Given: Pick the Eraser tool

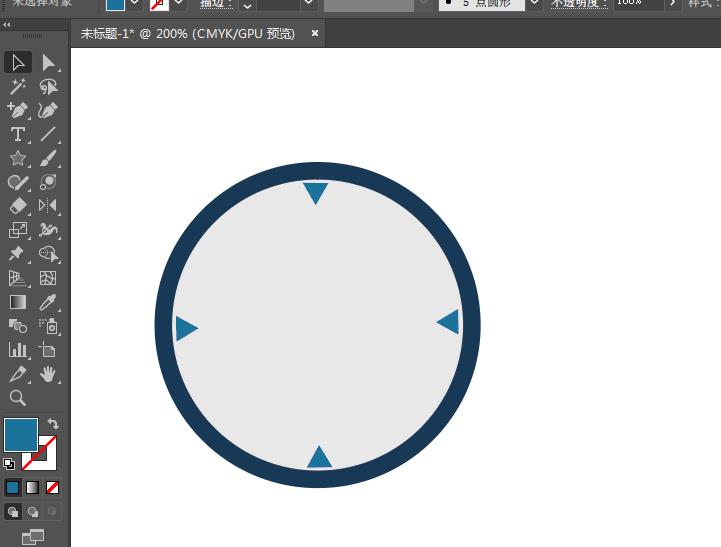Looking at the screenshot, I should coord(18,205).
